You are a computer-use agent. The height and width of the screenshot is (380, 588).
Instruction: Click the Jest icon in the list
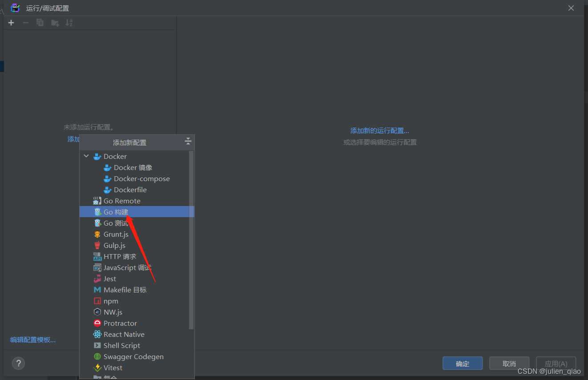97,279
